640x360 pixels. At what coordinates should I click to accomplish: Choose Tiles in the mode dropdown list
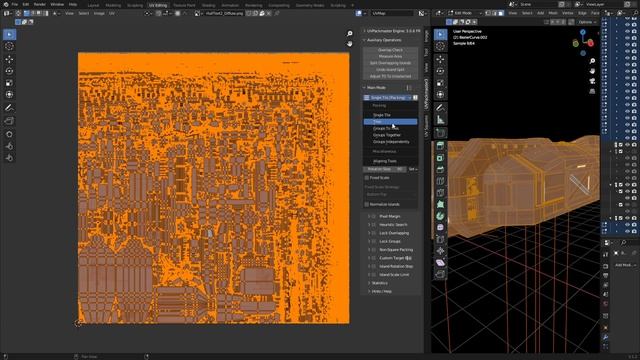coord(390,122)
